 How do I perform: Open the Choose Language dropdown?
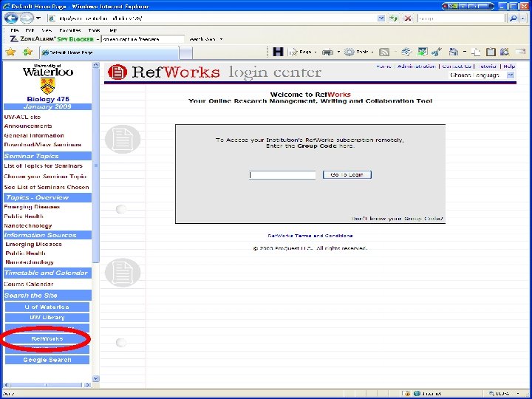coord(482,75)
